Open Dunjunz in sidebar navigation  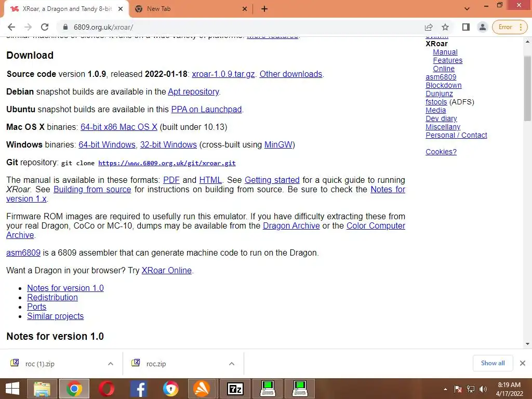point(439,94)
